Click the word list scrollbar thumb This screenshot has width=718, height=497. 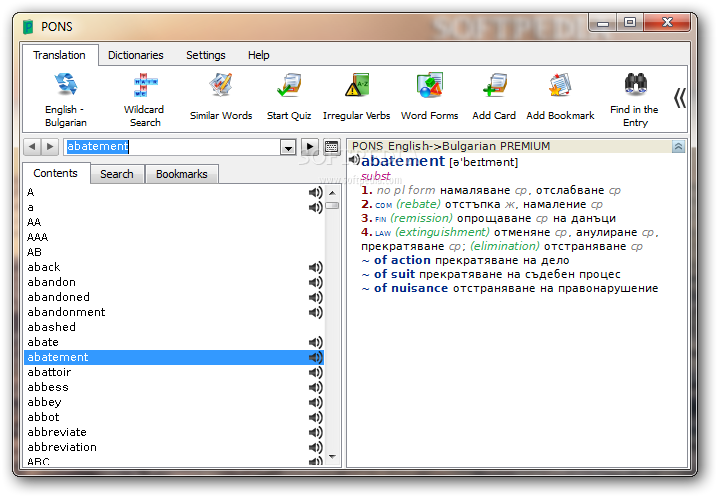coord(332,206)
